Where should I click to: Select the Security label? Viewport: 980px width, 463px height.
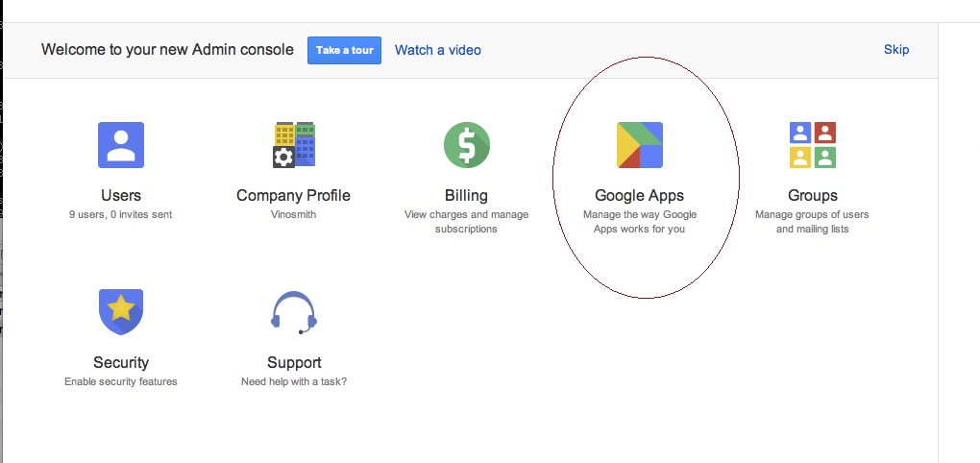pos(121,362)
